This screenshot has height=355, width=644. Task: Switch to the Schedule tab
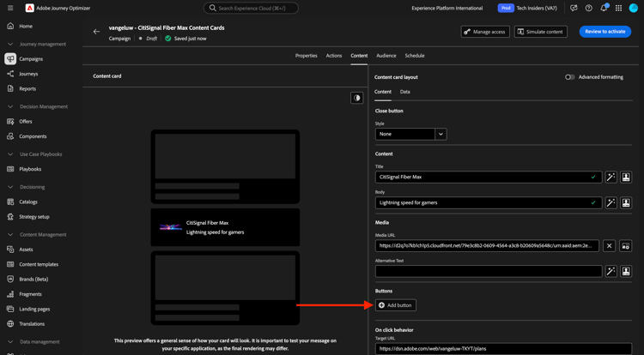tap(415, 56)
